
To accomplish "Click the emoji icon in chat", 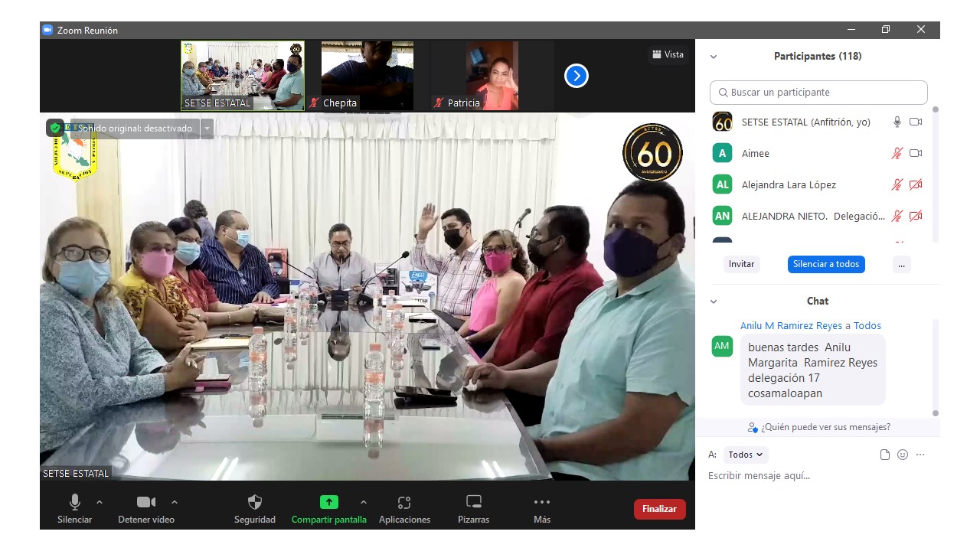I will [x=903, y=455].
